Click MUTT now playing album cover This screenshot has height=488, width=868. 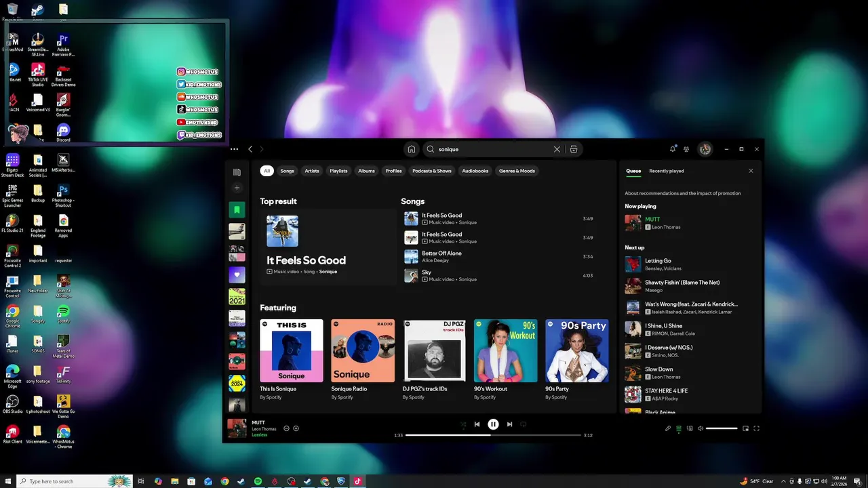click(x=237, y=428)
